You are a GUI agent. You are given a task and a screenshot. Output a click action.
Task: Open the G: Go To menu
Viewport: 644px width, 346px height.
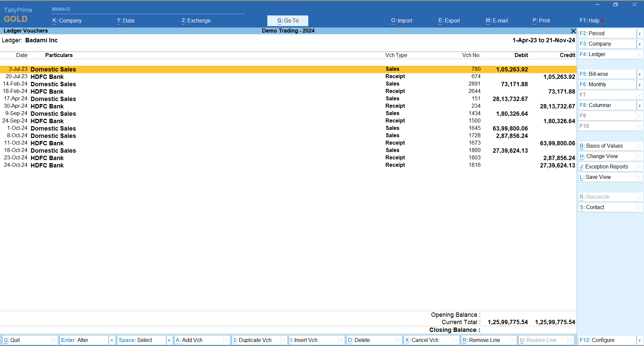pos(287,20)
